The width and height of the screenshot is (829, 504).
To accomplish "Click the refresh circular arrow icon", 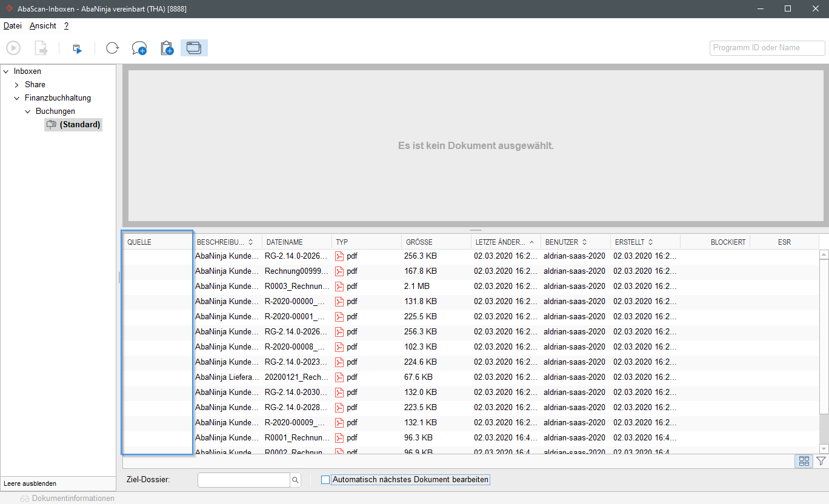I will tap(112, 48).
